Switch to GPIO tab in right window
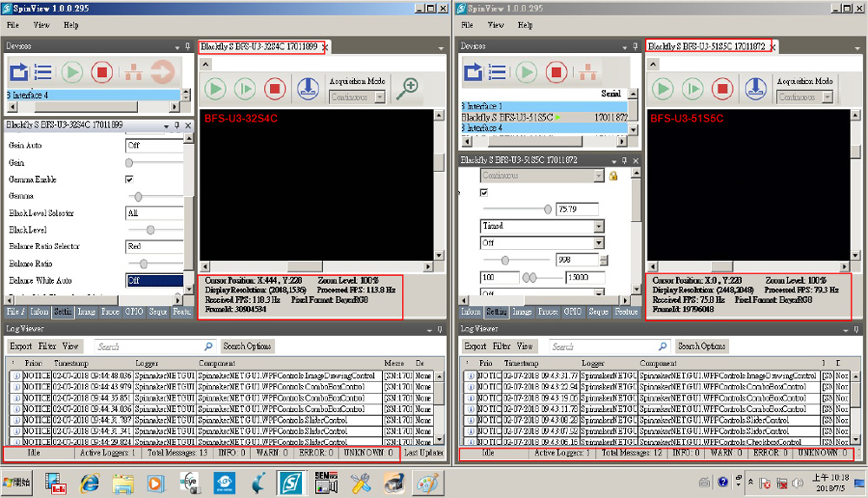The image size is (868, 498). pyautogui.click(x=573, y=311)
